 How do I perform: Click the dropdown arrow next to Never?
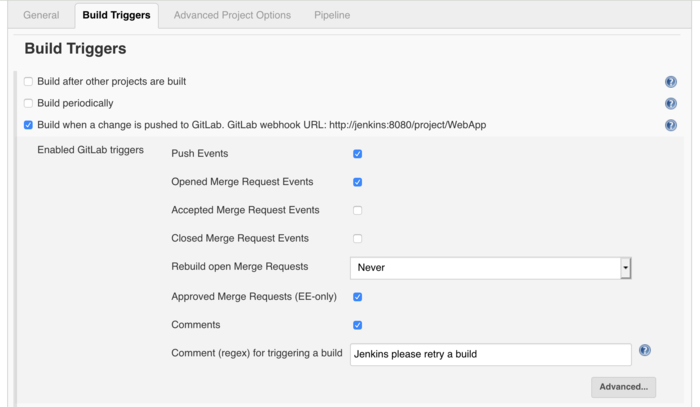(625, 268)
